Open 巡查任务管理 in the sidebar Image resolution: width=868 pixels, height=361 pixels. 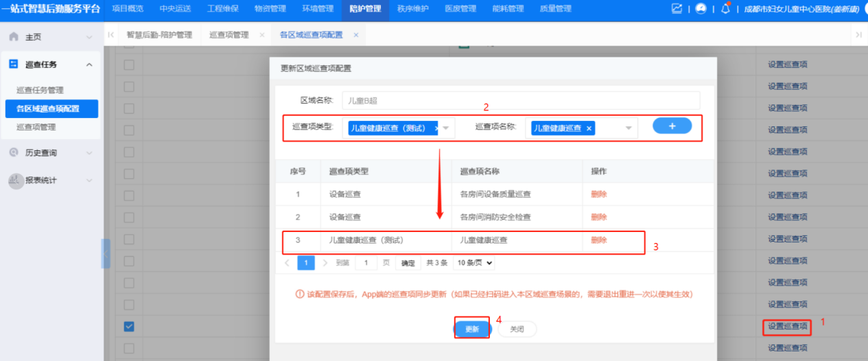coord(40,90)
